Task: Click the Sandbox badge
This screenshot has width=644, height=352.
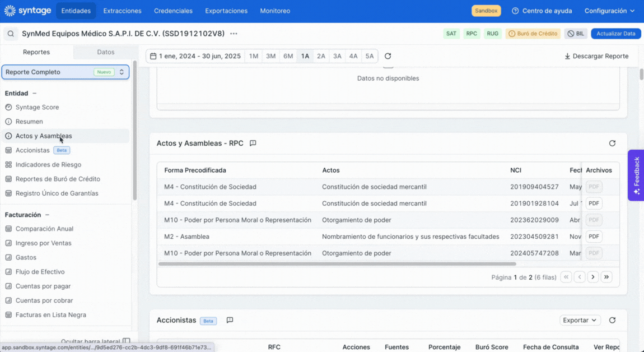Action: pyautogui.click(x=486, y=11)
